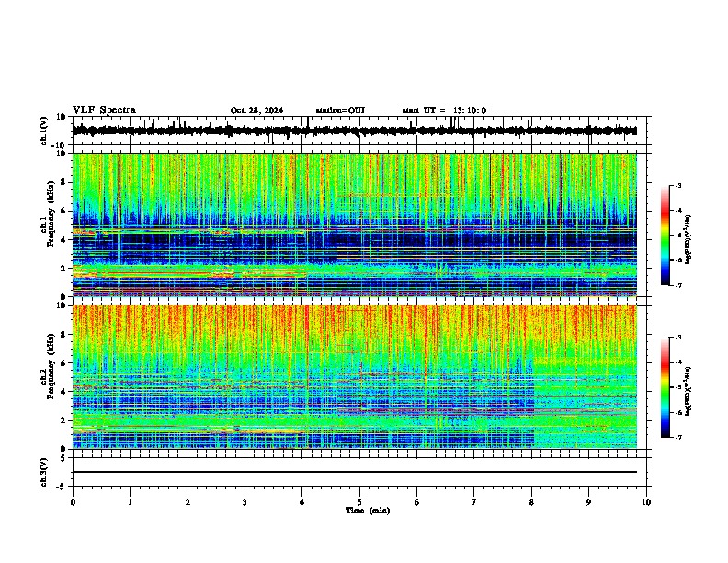
Task: Click the '-7' label on ch.2 colorbar
Action: pos(677,437)
